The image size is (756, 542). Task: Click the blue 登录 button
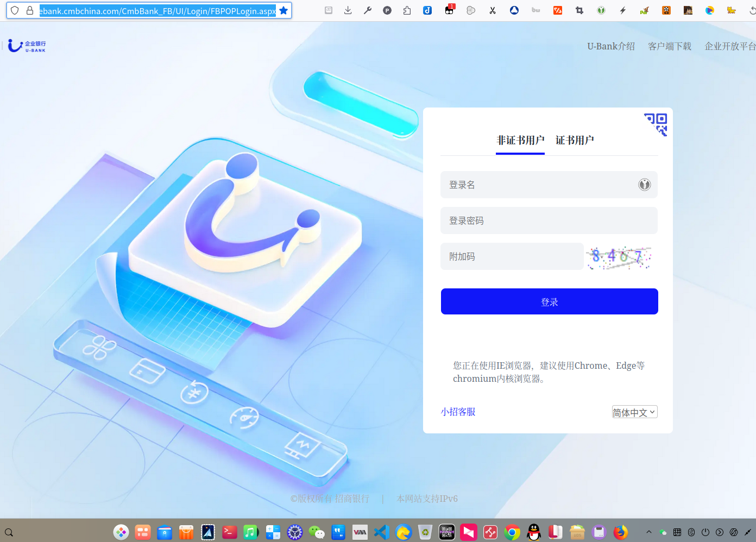(550, 301)
